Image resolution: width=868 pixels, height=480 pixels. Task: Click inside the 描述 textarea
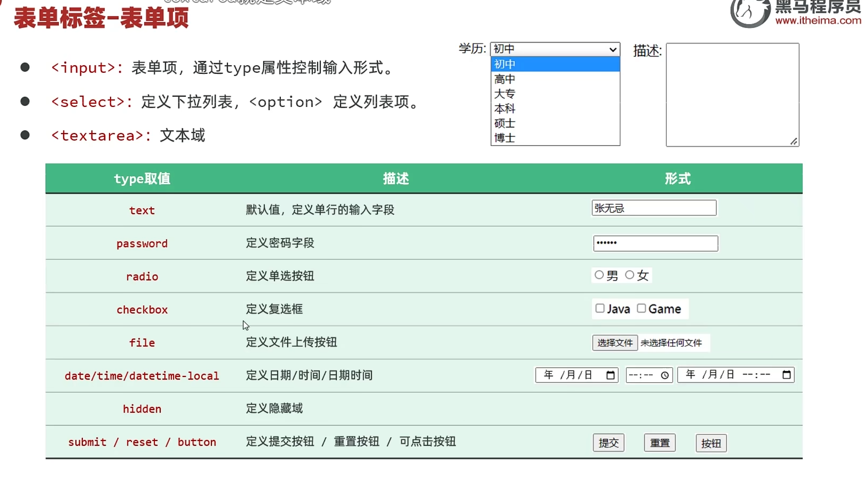[x=732, y=95]
